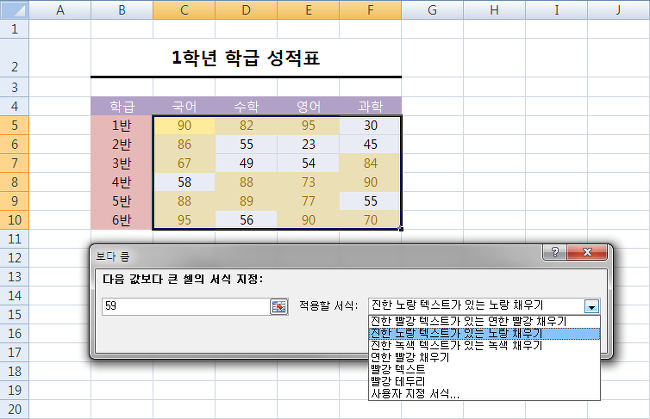Click cell with 77 in 영어 column
Viewport: 650px width, 419px height.
308,201
